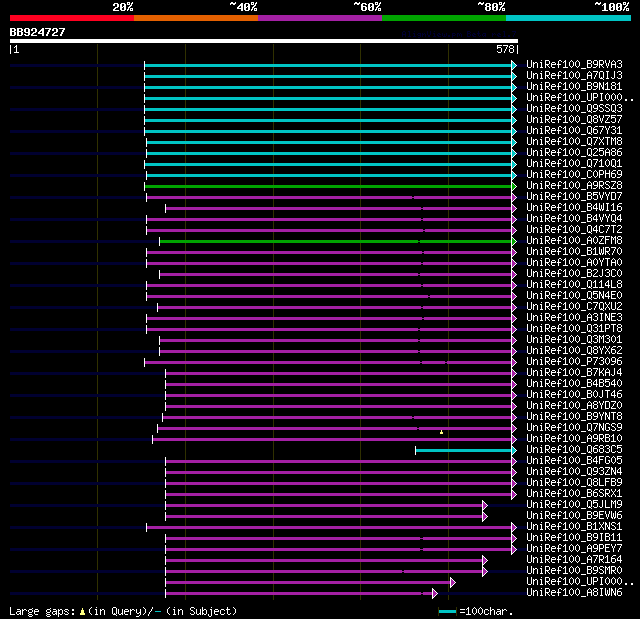Click the UniRef100_C7QXU2 label
Viewport: 640px width, 619px height.
click(x=574, y=307)
